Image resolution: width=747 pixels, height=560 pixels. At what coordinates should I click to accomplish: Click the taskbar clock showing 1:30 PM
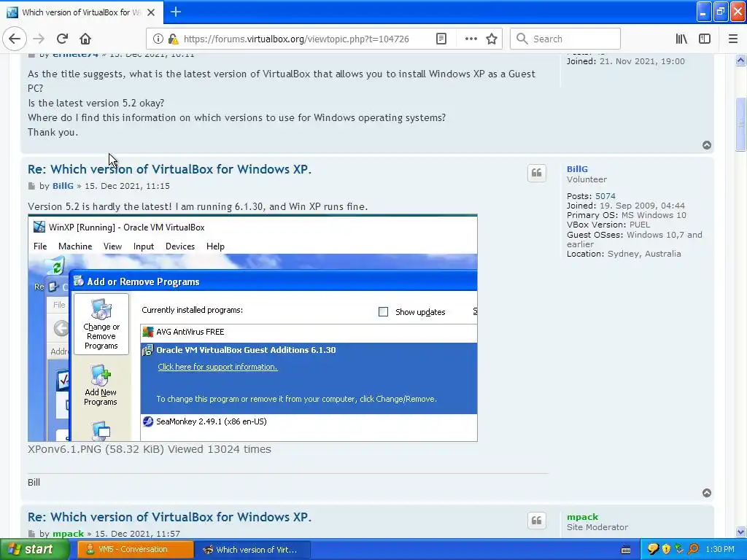pyautogui.click(x=720, y=550)
